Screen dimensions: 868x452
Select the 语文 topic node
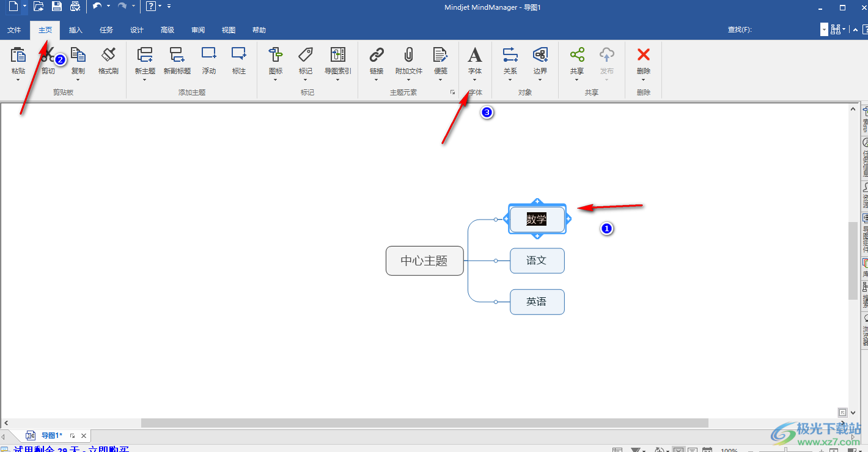[x=537, y=261]
